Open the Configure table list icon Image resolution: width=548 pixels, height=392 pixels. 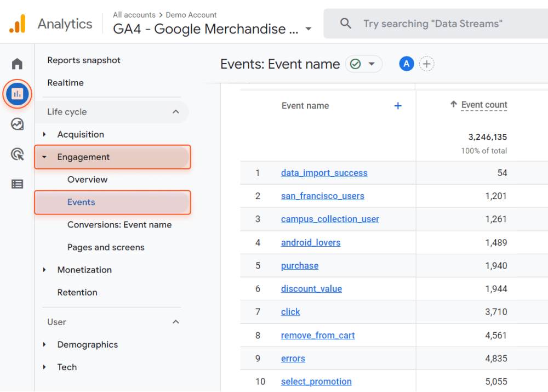[x=18, y=184]
